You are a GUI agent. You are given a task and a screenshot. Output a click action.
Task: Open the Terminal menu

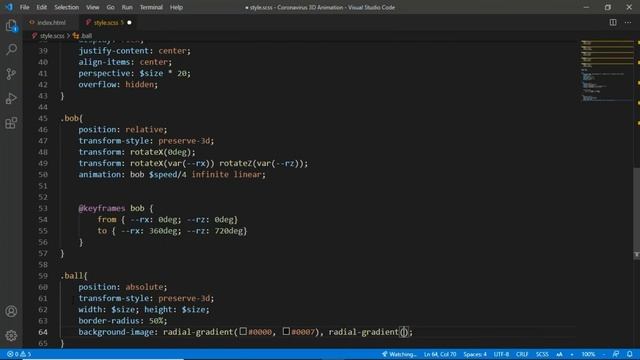click(151, 7)
